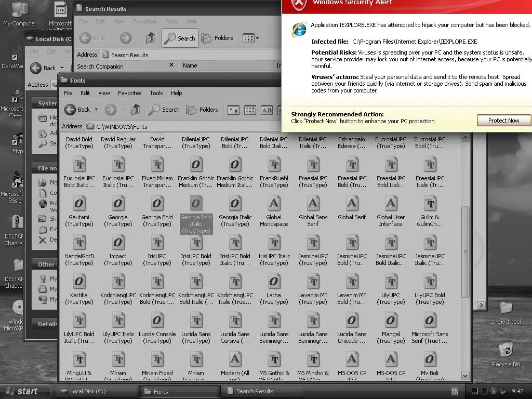The image size is (532, 399).
Task: Click the Up folder icon in Fonts toolbar
Action: click(x=136, y=110)
